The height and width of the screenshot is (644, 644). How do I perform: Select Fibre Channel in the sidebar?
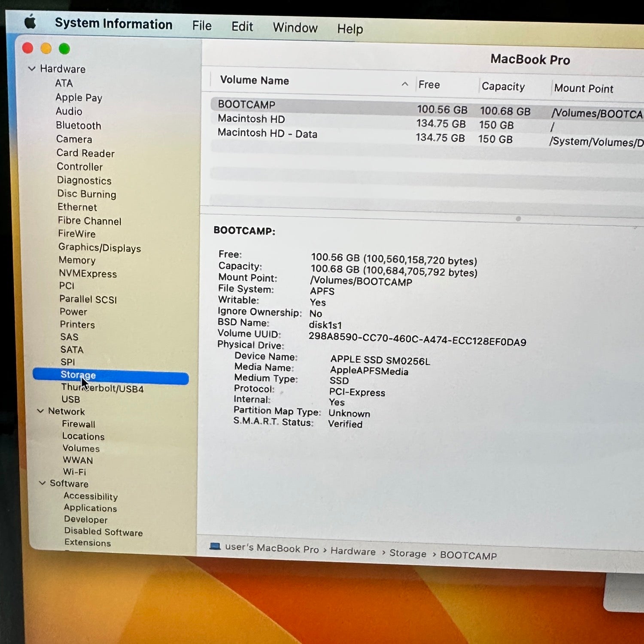(x=90, y=221)
